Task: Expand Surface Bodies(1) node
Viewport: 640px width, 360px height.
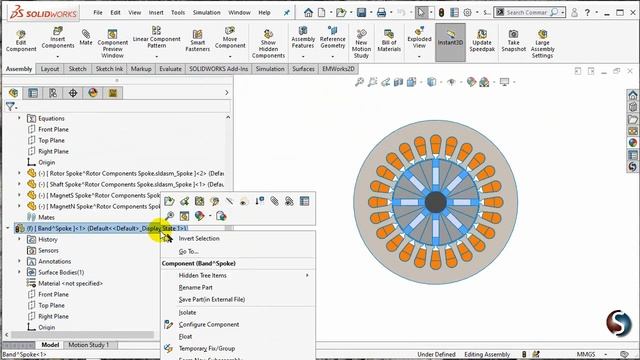Action: 19,272
